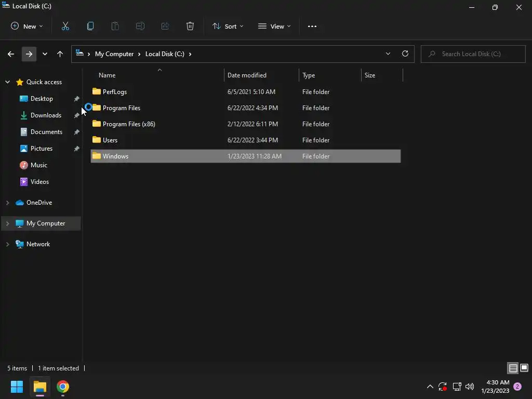The image size is (532, 399).
Task: Click the Cut scissors icon
Action: coord(65,26)
